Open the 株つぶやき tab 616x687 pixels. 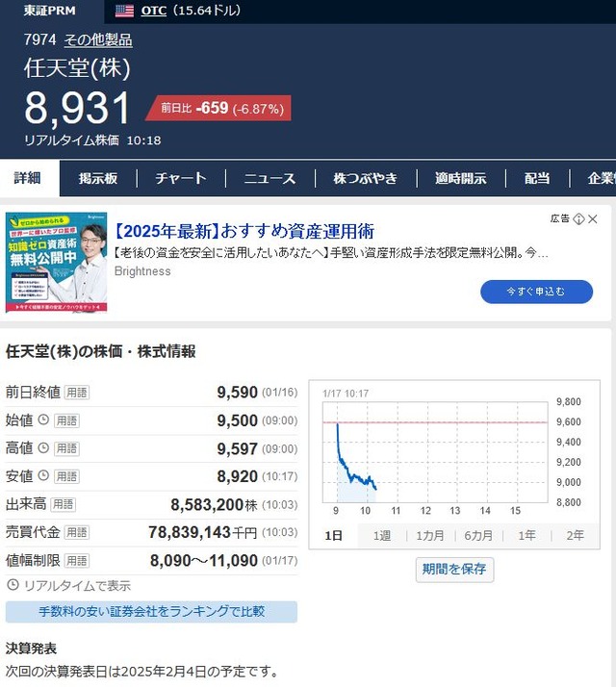coord(365,178)
